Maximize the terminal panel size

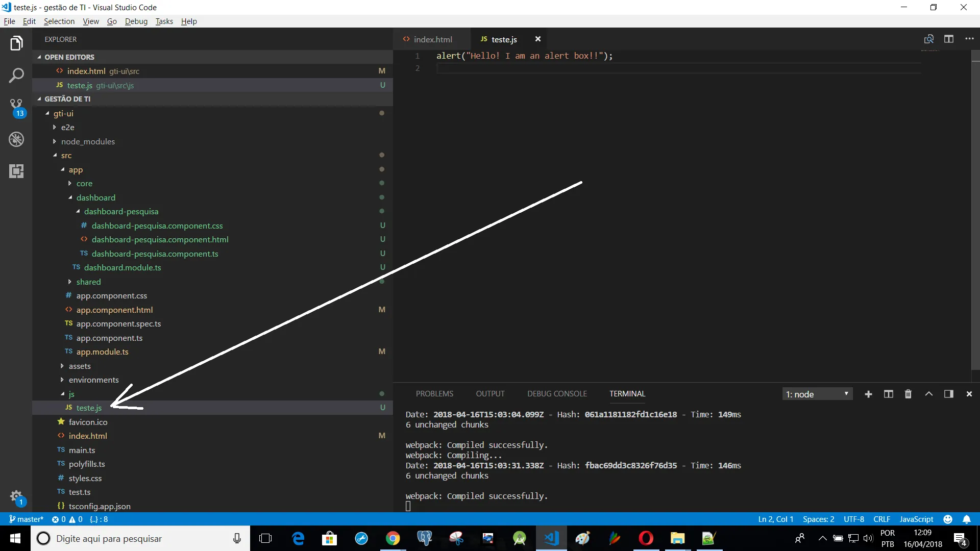[x=929, y=394]
